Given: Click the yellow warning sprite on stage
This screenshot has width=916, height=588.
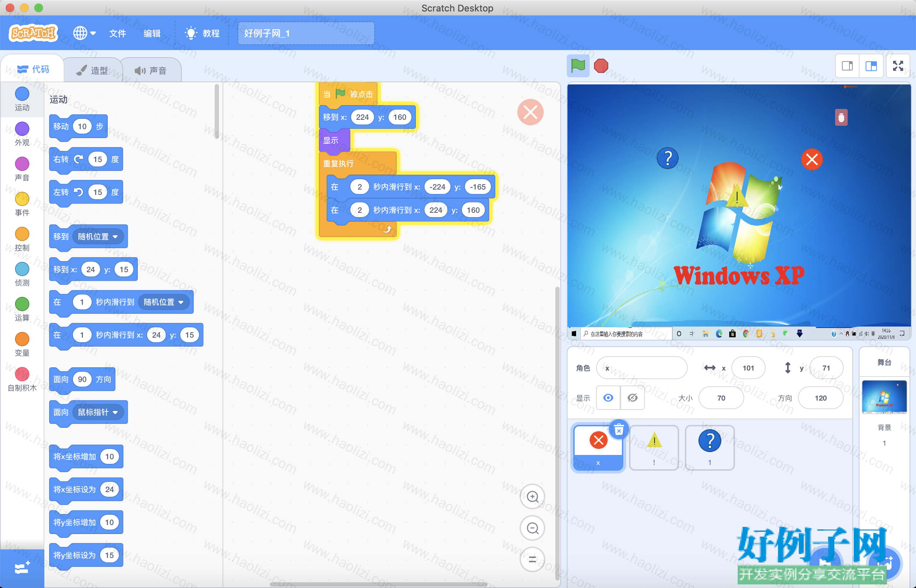Looking at the screenshot, I should pyautogui.click(x=737, y=196).
